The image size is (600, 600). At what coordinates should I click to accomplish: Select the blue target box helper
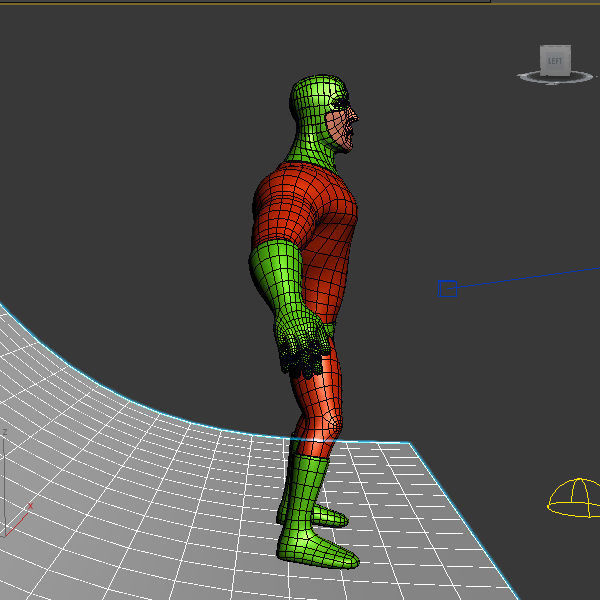pos(447,289)
